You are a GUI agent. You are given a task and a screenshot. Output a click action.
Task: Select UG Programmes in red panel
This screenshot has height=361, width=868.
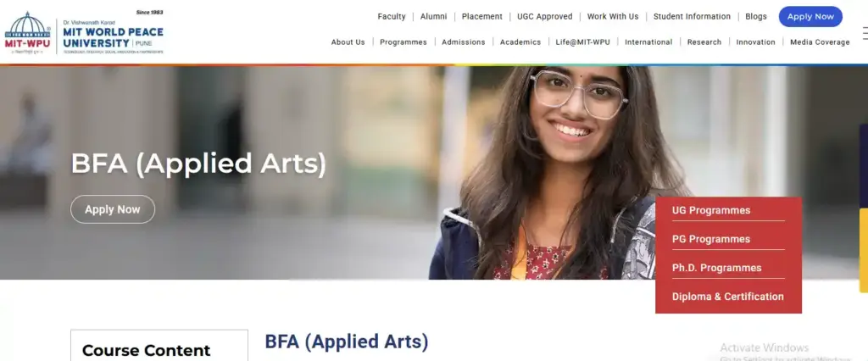coord(711,210)
